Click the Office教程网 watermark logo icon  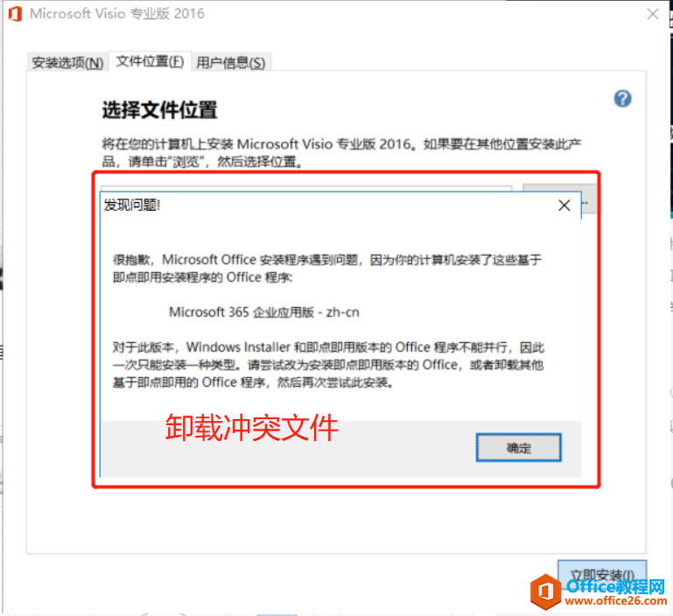546,592
